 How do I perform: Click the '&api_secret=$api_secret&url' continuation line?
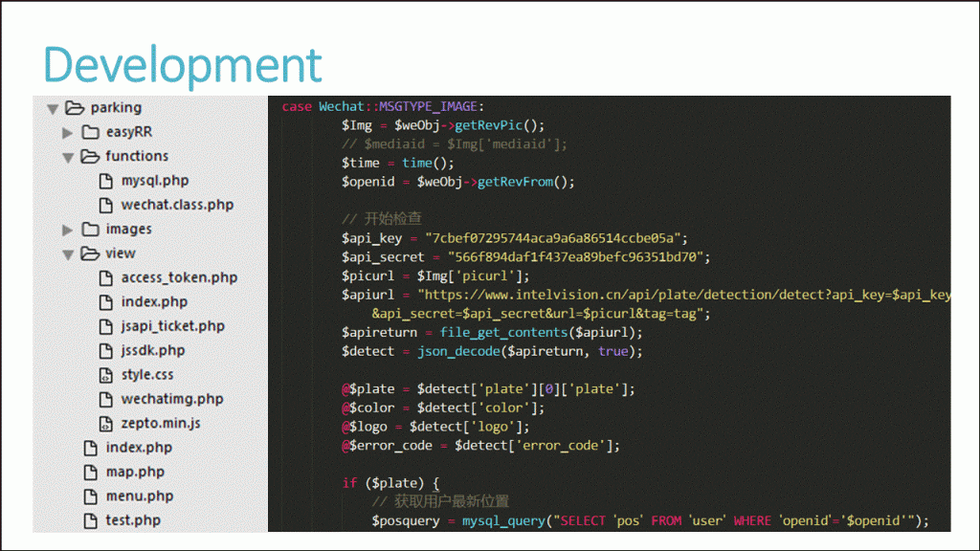point(542,314)
